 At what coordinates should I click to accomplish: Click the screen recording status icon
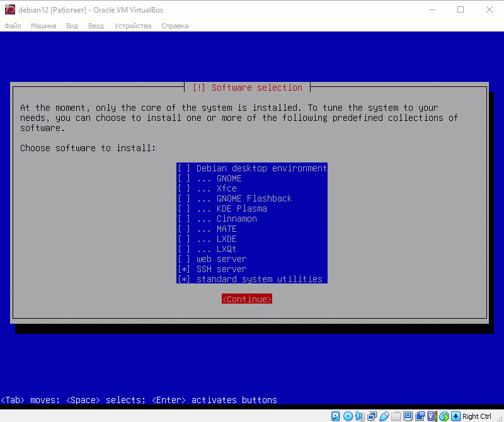tap(420, 416)
